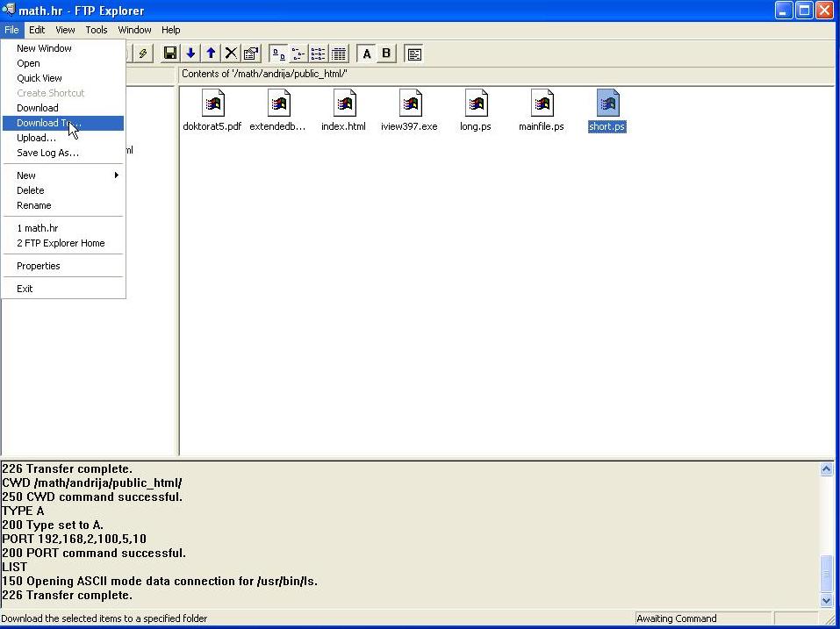The width and height of the screenshot is (840, 629).
Task: Switch to large icons view in toolbar
Action: pyautogui.click(x=278, y=54)
